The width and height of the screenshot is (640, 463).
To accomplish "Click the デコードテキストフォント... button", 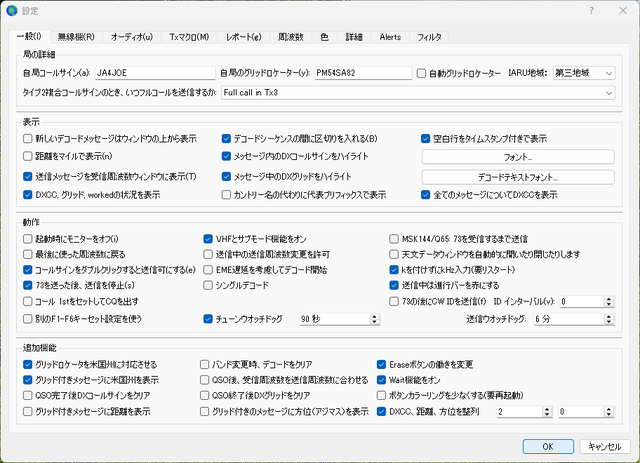I will (518, 177).
